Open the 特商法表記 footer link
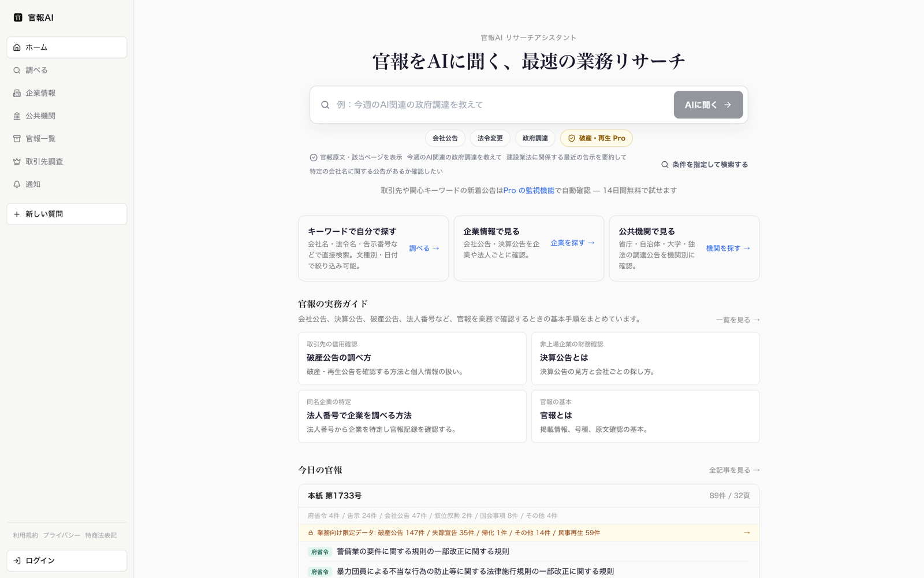Viewport: 924px width, 578px height. (x=100, y=536)
